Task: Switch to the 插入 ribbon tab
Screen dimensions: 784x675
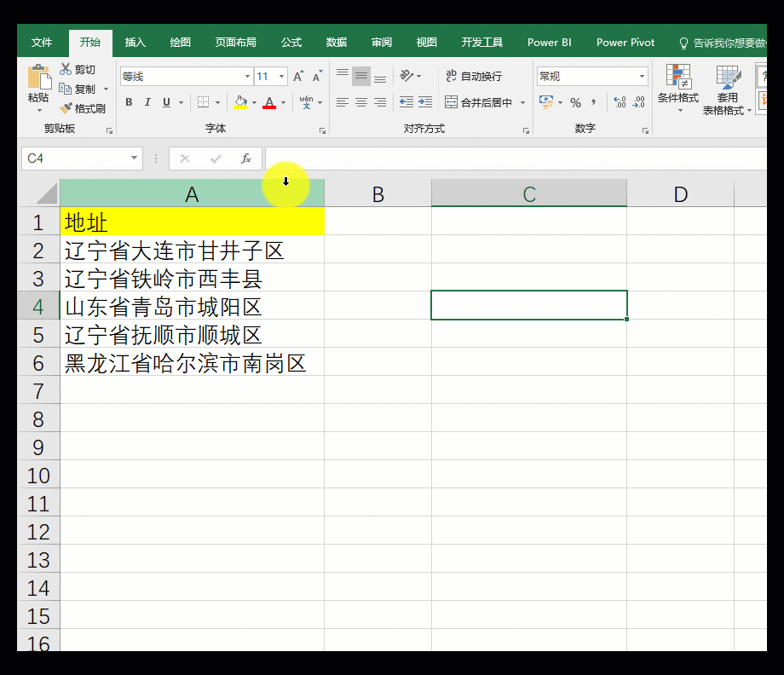Action: coord(135,42)
